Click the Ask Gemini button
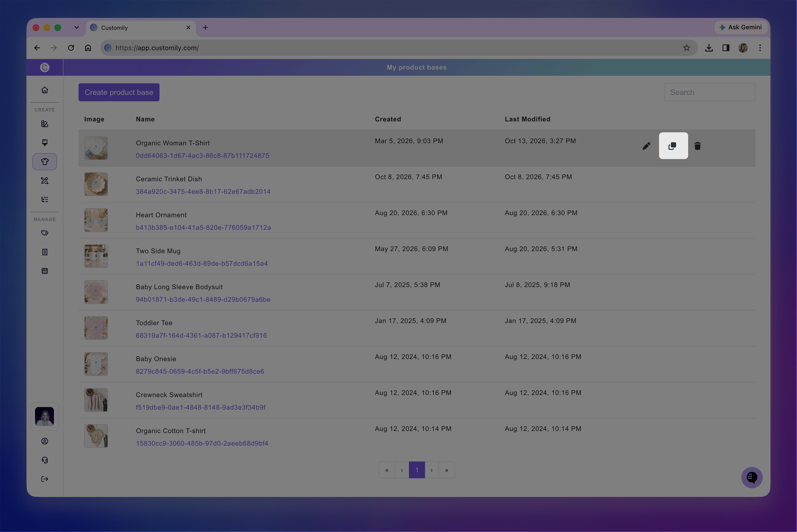Screen dimensions: 797x532 (740, 27)
